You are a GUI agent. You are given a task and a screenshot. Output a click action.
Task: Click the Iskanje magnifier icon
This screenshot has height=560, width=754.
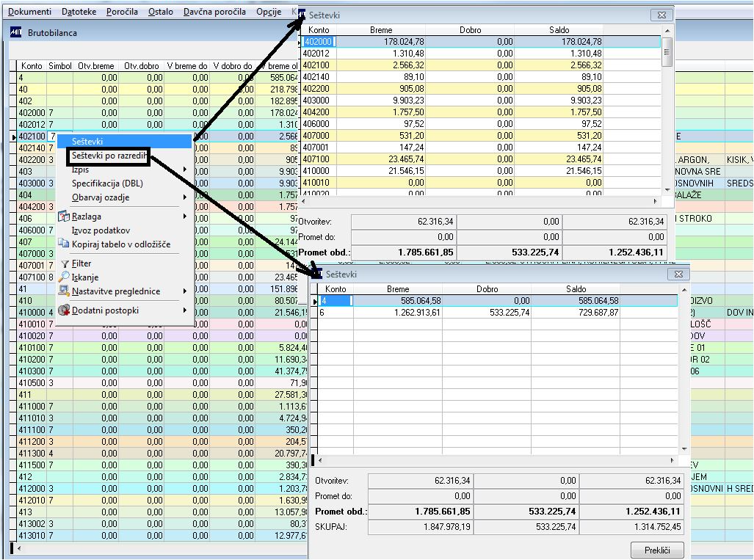tap(64, 277)
